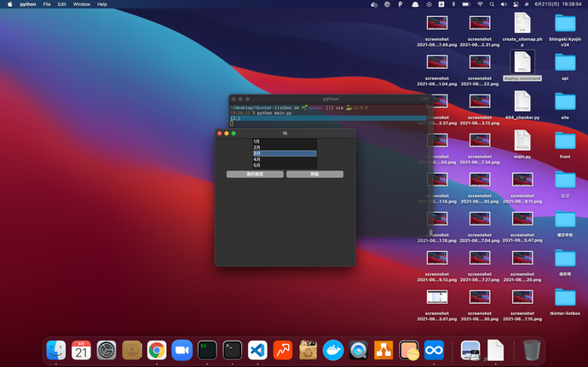Open Finder from the dock
The image size is (588, 367).
point(56,350)
